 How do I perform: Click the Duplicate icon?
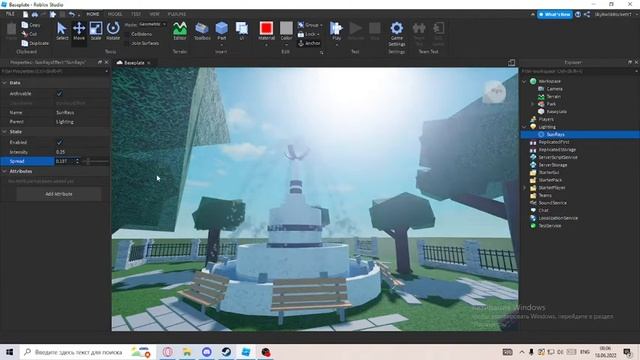click(x=25, y=43)
